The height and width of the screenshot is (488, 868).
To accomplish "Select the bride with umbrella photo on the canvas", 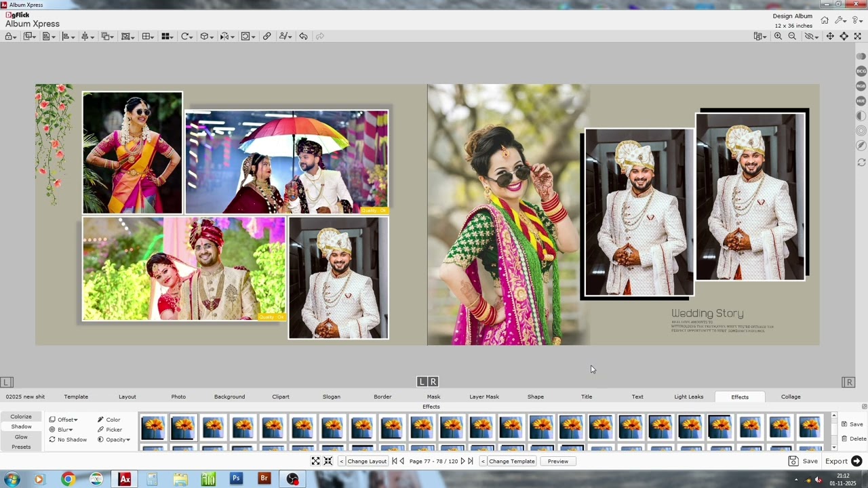I will [287, 162].
